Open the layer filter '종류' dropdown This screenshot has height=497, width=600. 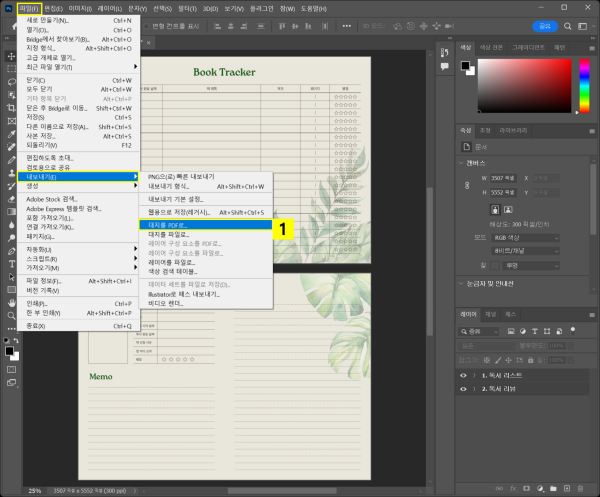pos(478,331)
